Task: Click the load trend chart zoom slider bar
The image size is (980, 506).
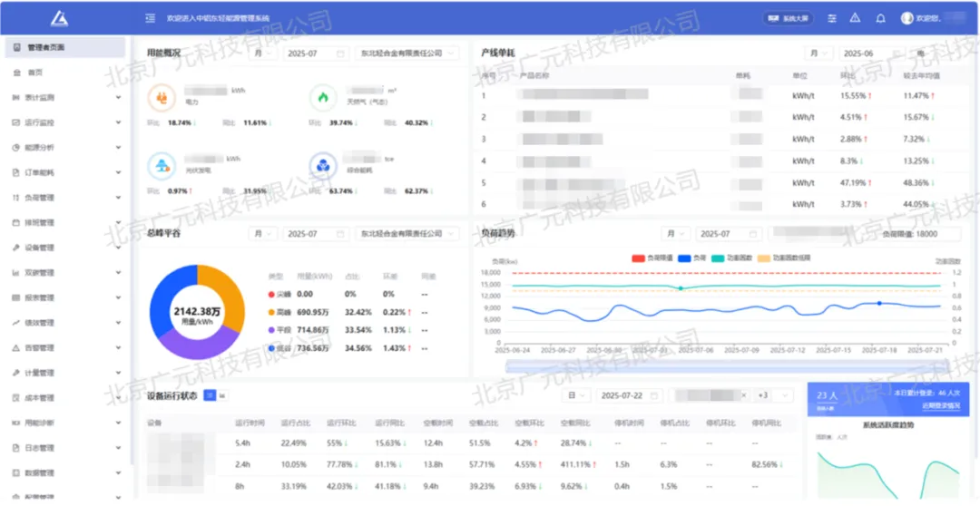Action: point(726,366)
